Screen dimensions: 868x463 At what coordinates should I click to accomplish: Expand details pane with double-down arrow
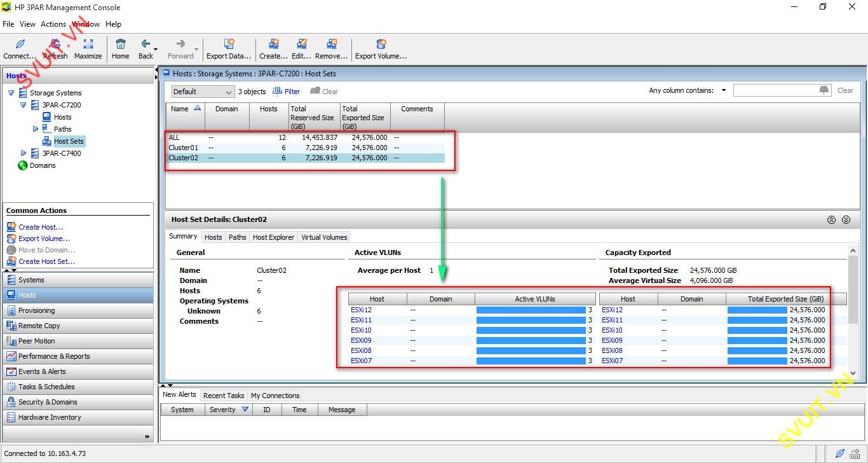pos(846,220)
